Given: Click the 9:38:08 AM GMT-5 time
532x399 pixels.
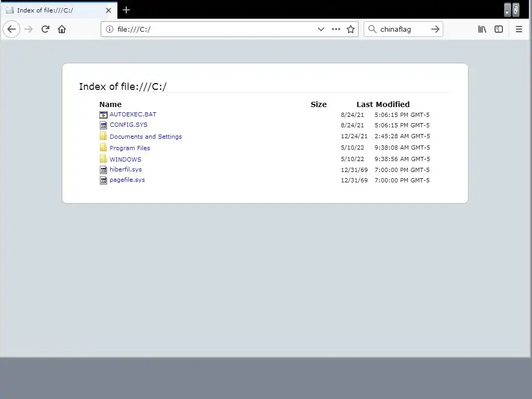Looking at the screenshot, I should click(x=402, y=148).
